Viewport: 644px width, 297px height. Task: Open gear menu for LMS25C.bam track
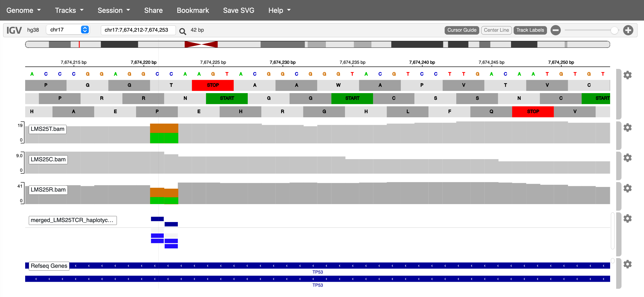click(627, 158)
